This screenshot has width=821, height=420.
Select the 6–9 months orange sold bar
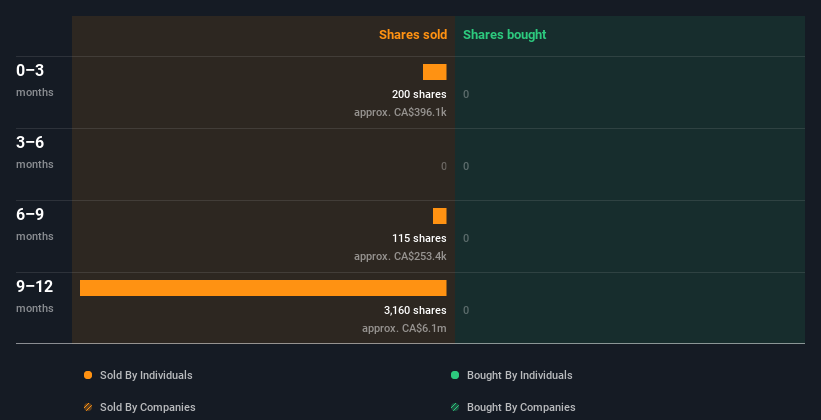(440, 216)
